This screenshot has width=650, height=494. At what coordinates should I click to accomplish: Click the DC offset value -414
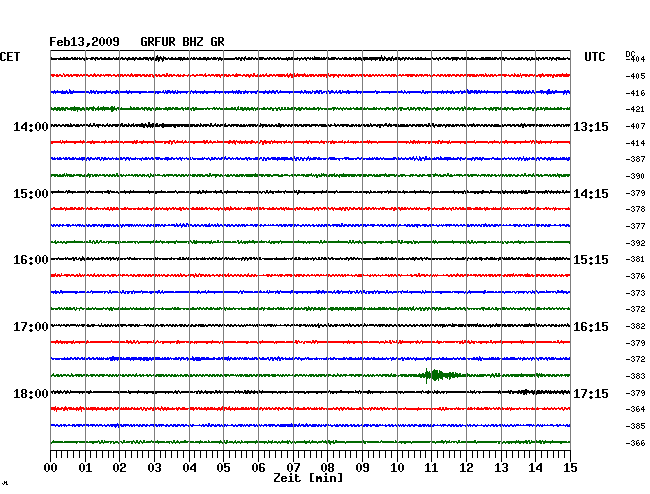[635, 143]
